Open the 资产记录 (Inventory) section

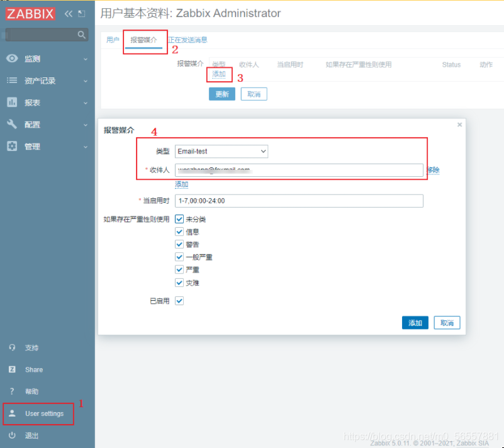click(35, 80)
